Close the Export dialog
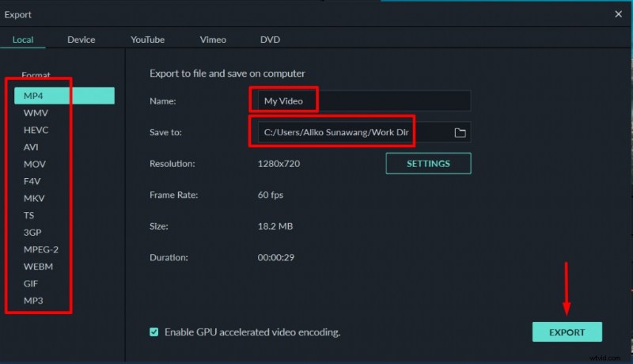Image resolution: width=633 pixels, height=364 pixels. tap(618, 14)
